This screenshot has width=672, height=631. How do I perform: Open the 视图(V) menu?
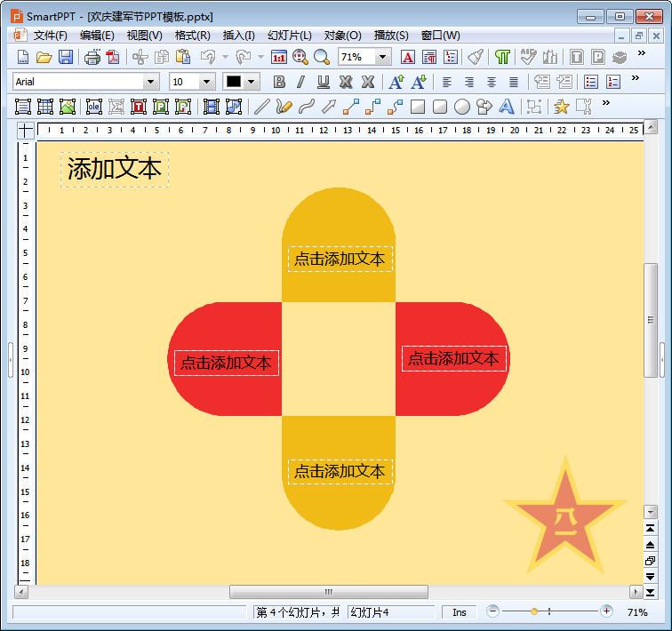[x=144, y=36]
